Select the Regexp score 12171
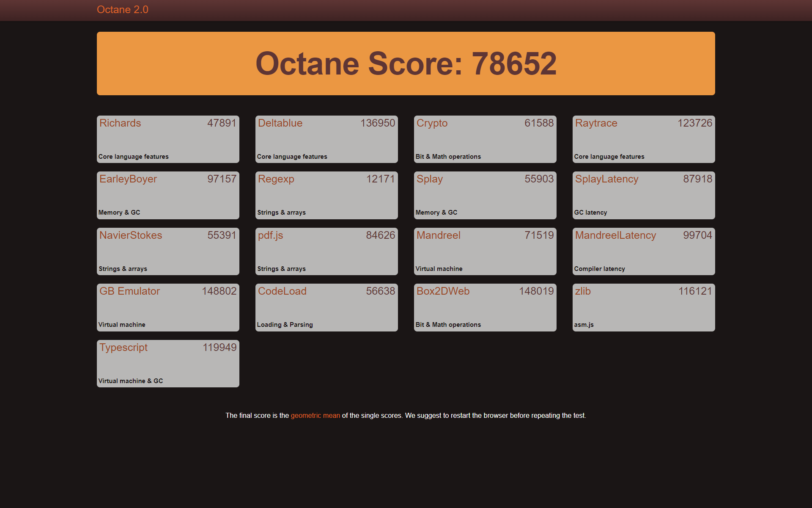This screenshot has width=812, height=508. pyautogui.click(x=380, y=179)
